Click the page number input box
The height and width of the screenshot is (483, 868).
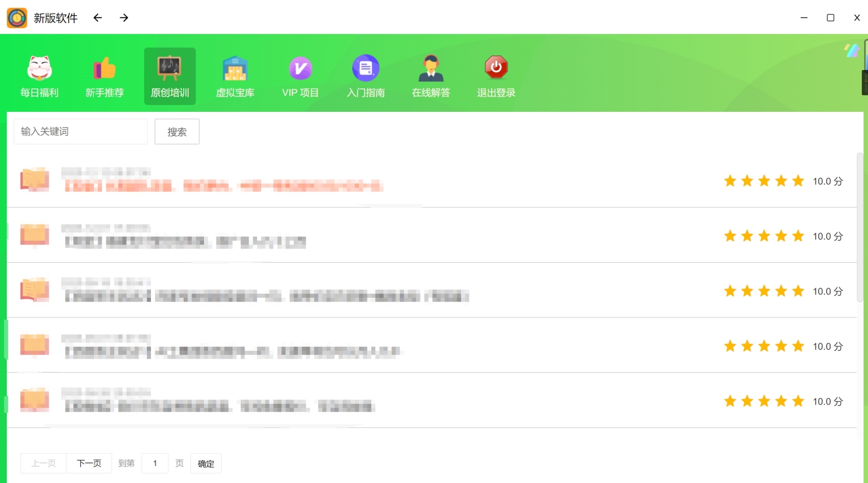tap(155, 463)
